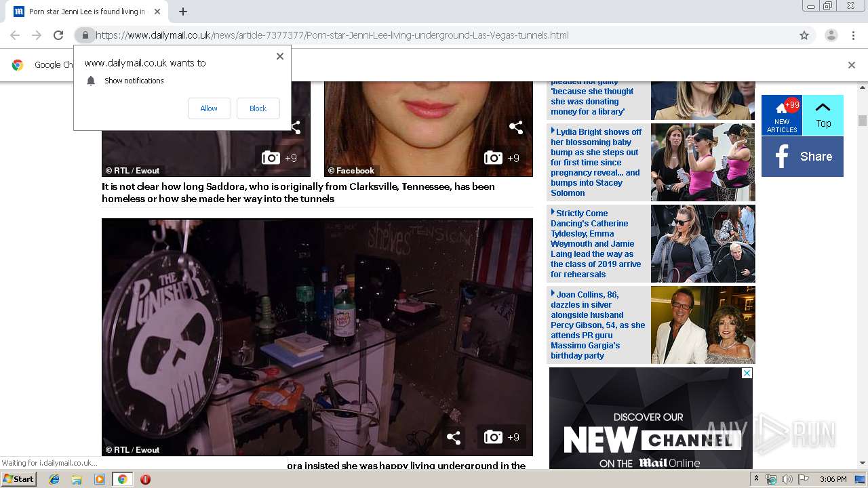The width and height of the screenshot is (868, 488).
Task: Allow dailymail notifications
Action: 209,108
